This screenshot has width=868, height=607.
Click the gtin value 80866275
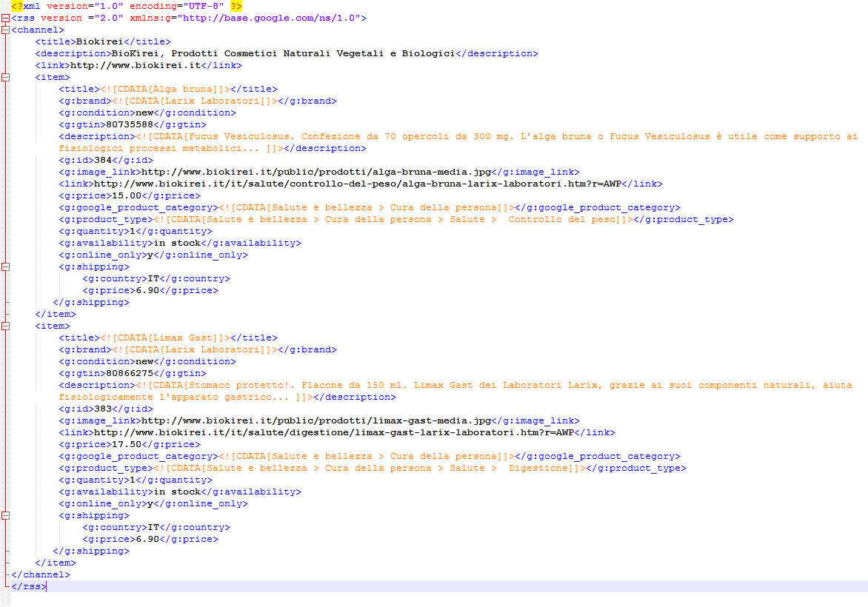[129, 374]
